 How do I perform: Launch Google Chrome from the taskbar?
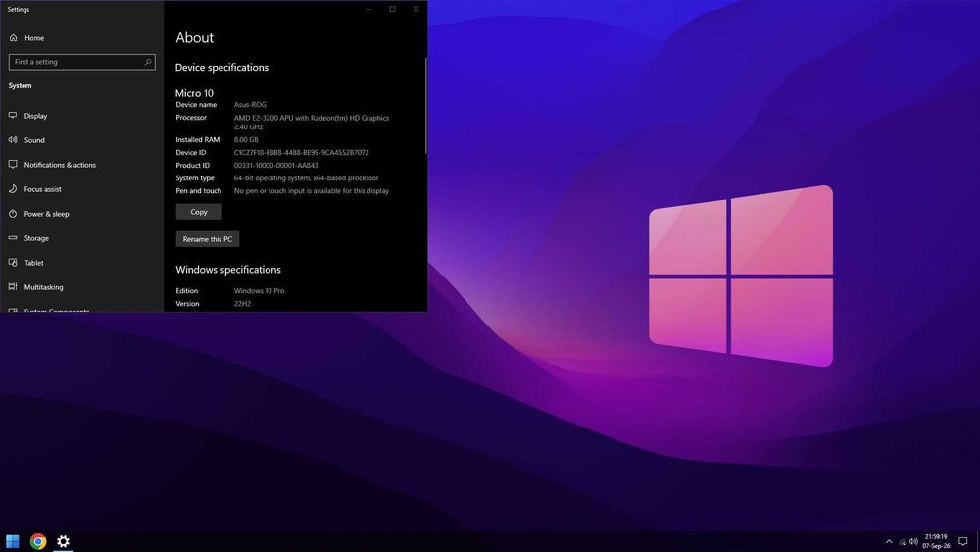coord(38,541)
